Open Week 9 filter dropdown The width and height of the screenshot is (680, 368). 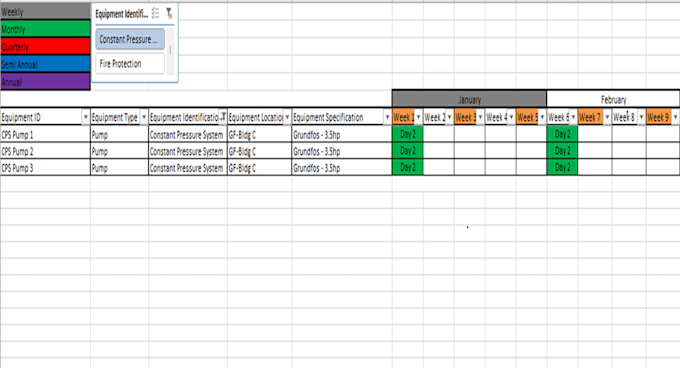675,117
